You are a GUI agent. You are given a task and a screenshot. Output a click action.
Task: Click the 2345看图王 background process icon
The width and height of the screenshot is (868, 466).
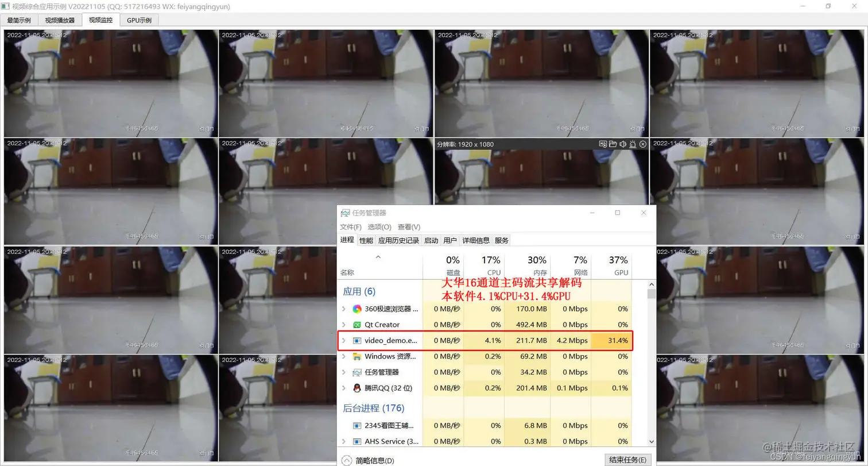pyautogui.click(x=357, y=426)
